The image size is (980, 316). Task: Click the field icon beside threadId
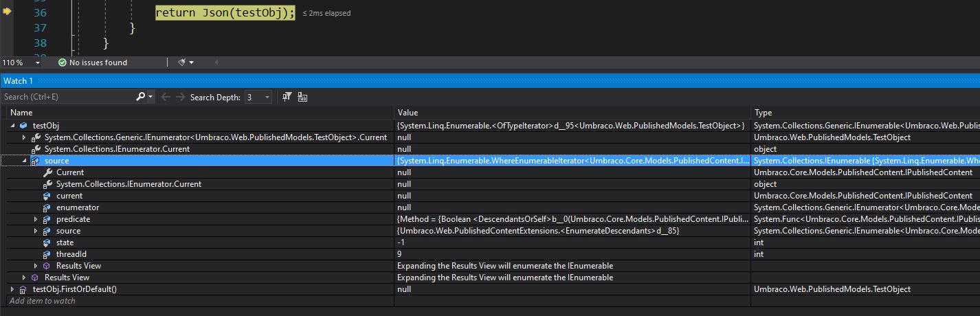(47, 254)
